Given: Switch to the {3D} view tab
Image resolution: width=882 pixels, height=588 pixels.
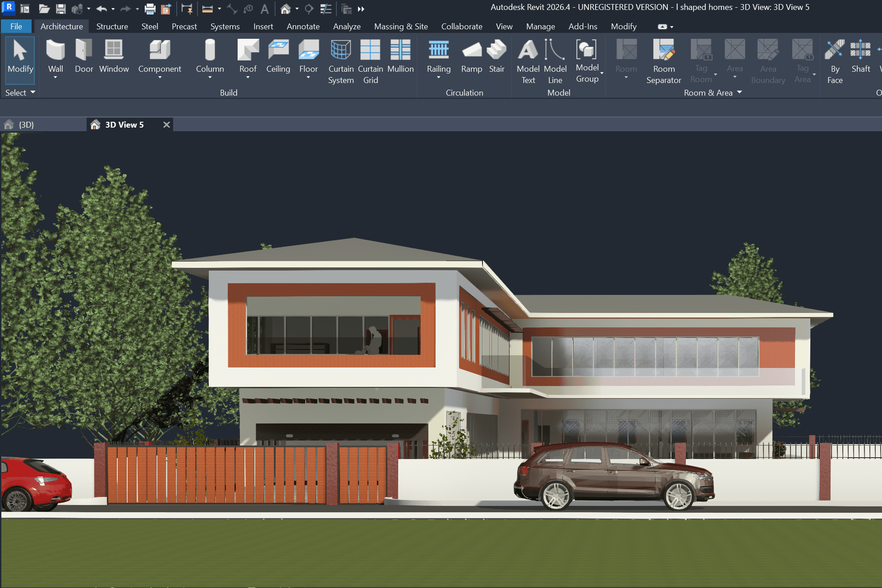Looking at the screenshot, I should (x=26, y=125).
